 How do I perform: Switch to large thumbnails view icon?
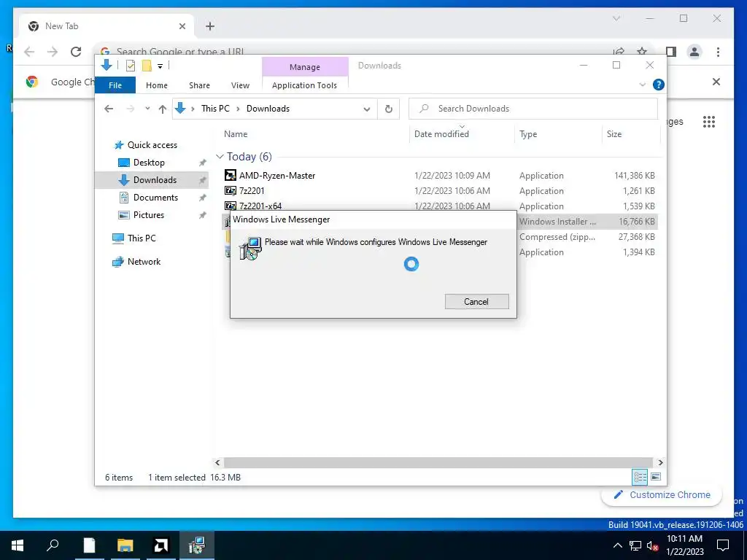coord(656,477)
